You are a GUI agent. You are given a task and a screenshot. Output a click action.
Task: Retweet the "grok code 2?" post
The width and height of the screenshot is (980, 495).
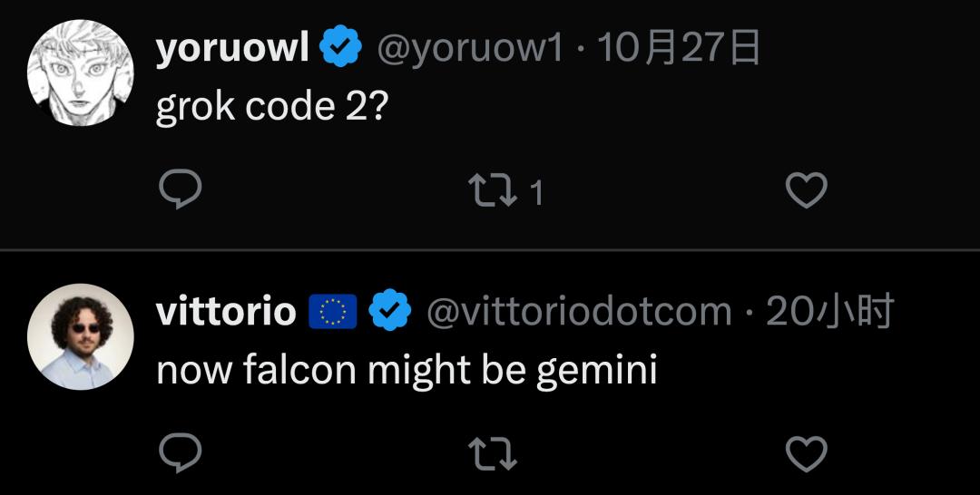[491, 190]
